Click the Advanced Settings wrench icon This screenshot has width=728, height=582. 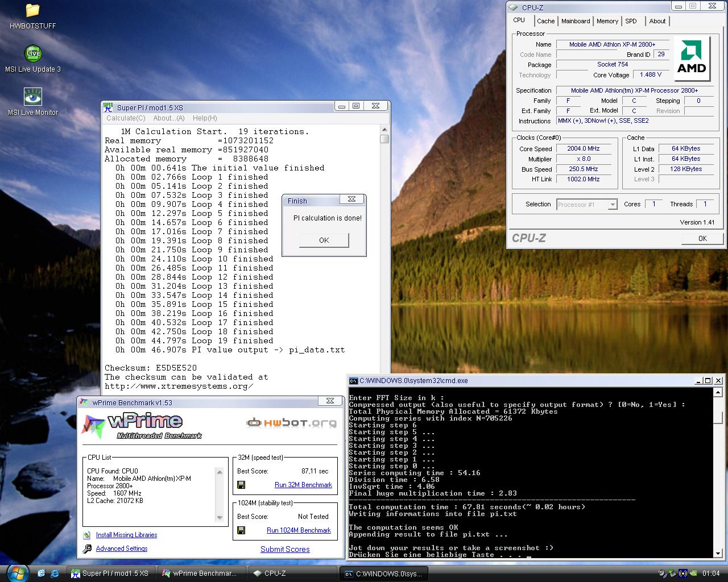coord(87,548)
